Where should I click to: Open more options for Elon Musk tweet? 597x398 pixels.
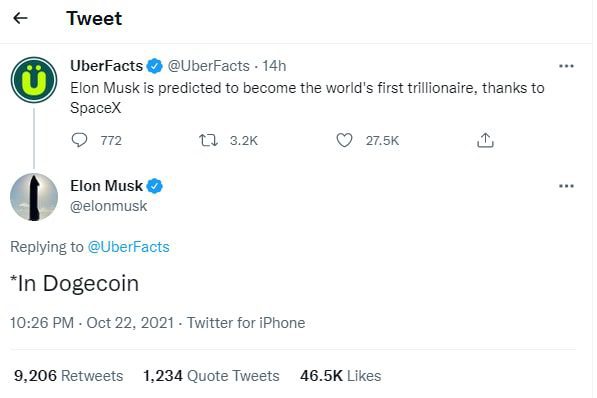(566, 186)
